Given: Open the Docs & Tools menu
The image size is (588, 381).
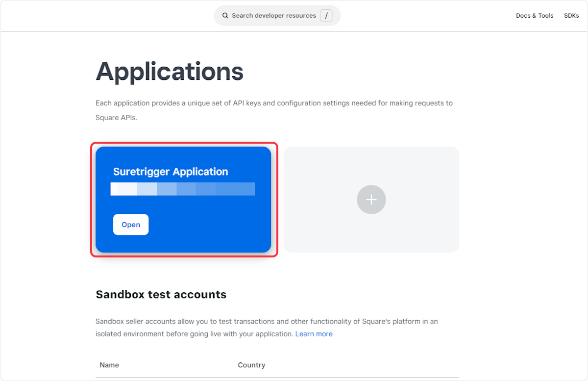Looking at the screenshot, I should [x=534, y=15].
